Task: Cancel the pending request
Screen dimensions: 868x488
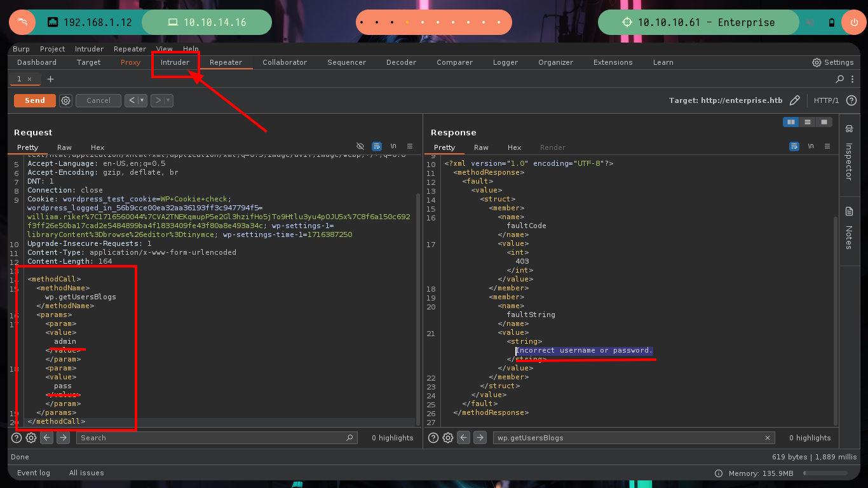Action: [x=98, y=100]
